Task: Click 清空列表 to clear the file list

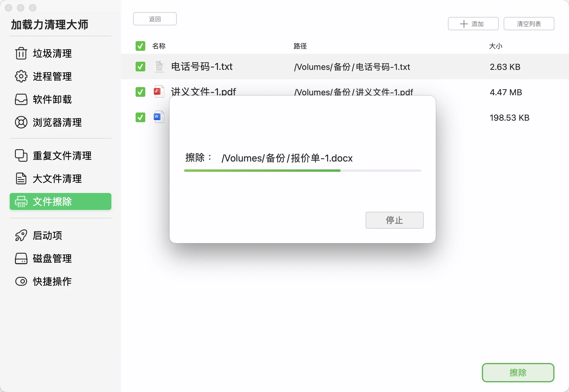Action: point(529,24)
